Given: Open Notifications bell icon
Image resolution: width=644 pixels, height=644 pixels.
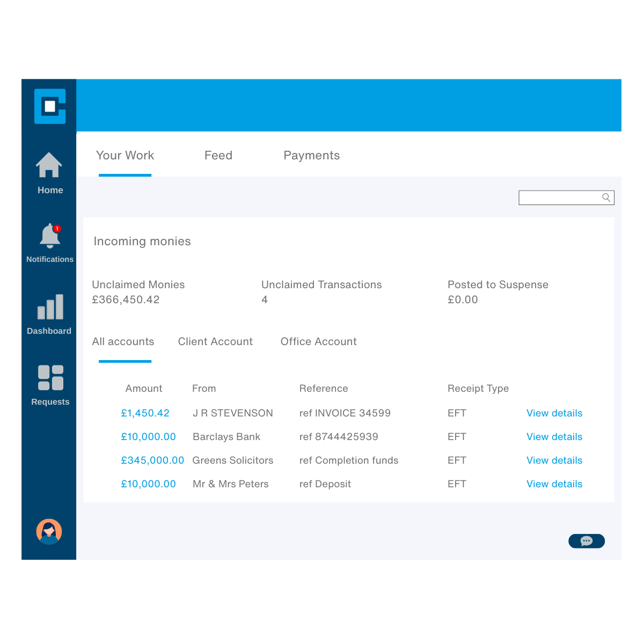Looking at the screenshot, I should pyautogui.click(x=50, y=236).
